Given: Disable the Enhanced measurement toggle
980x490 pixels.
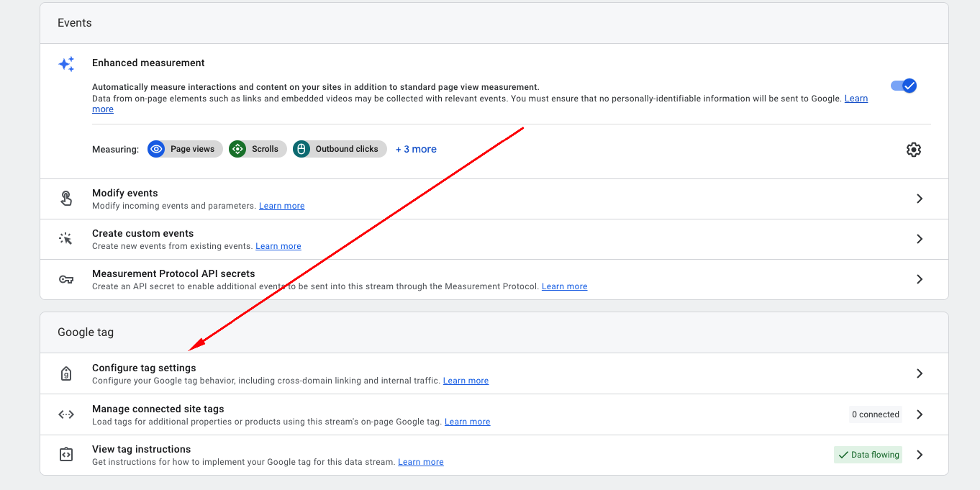Looking at the screenshot, I should (903, 85).
